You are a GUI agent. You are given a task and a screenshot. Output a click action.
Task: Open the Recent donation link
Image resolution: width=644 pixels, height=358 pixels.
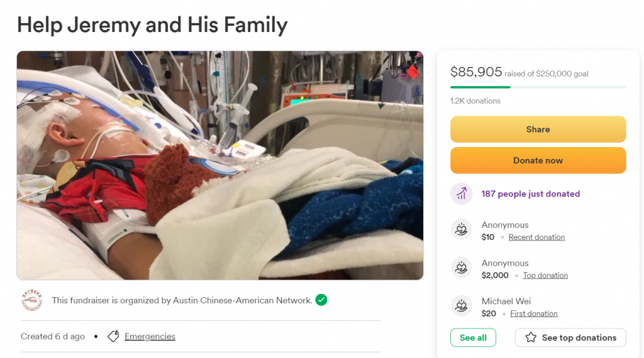[x=536, y=237]
